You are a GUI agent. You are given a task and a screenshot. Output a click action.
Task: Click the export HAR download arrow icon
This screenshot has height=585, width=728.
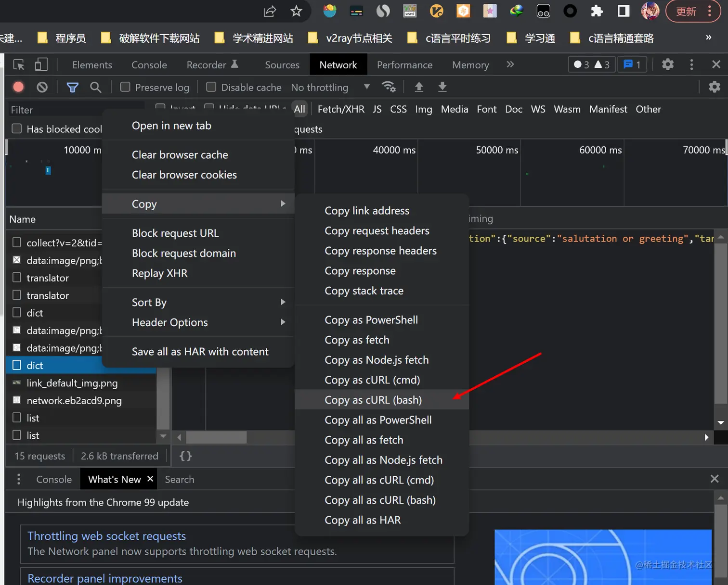click(x=442, y=87)
